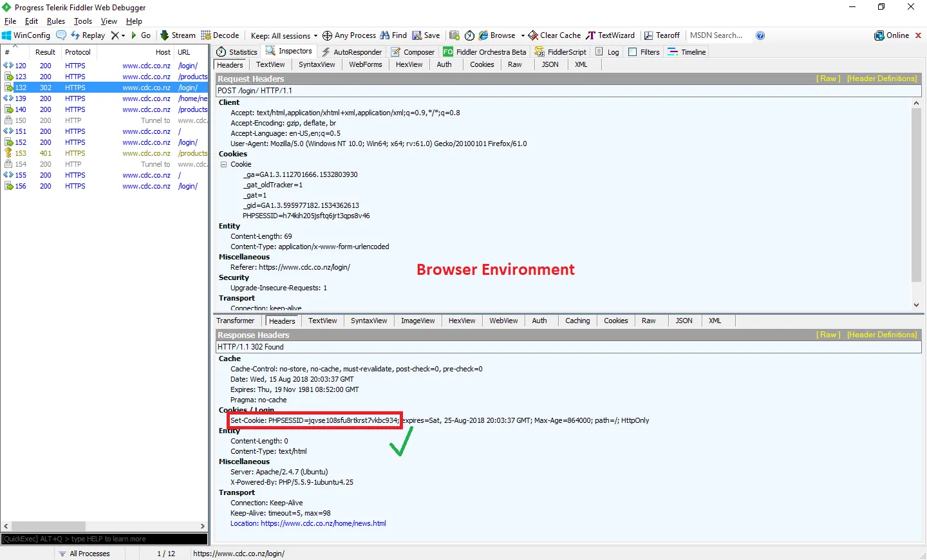Open the File menu

(x=10, y=21)
